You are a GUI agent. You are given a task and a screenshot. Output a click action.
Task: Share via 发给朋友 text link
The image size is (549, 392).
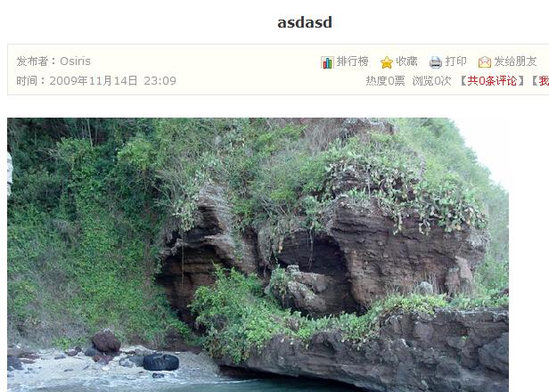(515, 61)
